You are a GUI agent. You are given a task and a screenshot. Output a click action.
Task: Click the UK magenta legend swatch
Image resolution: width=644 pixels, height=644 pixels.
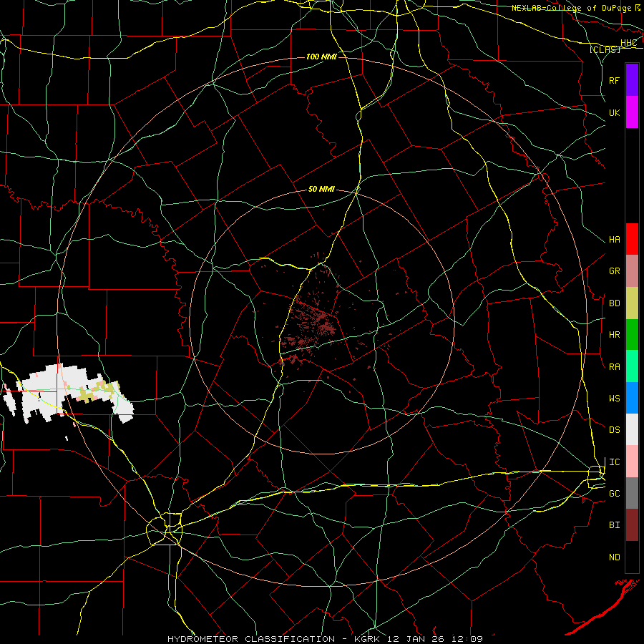(632, 112)
